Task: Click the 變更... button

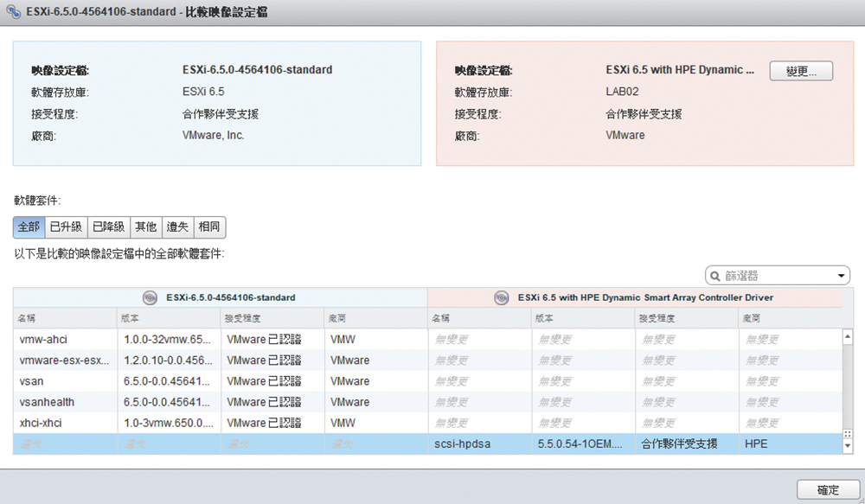Action: 801,71
